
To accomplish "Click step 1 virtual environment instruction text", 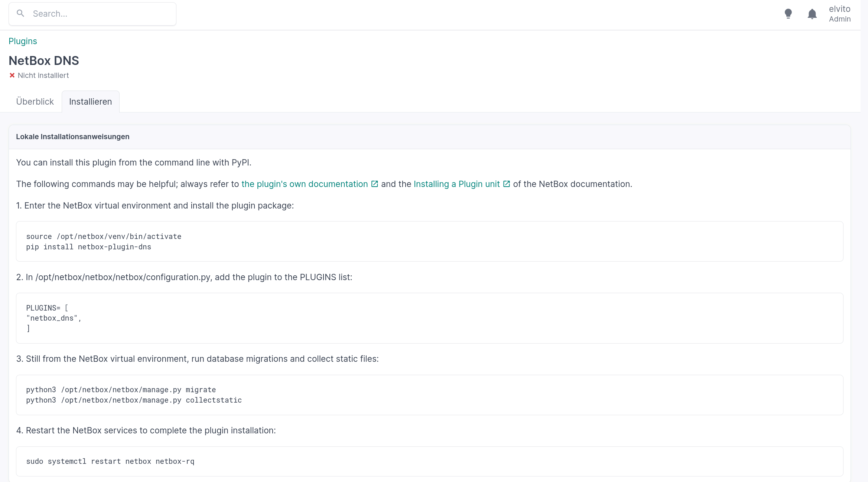I will (x=155, y=206).
